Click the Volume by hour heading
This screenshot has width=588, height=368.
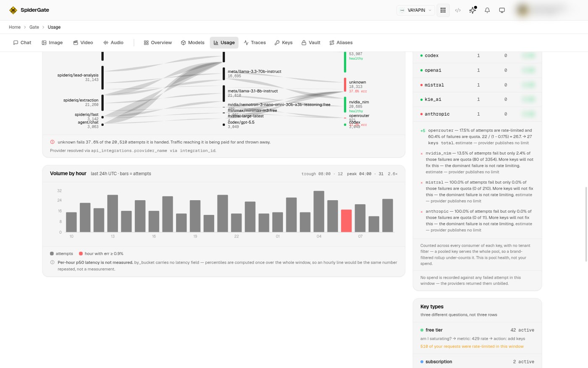[68, 173]
